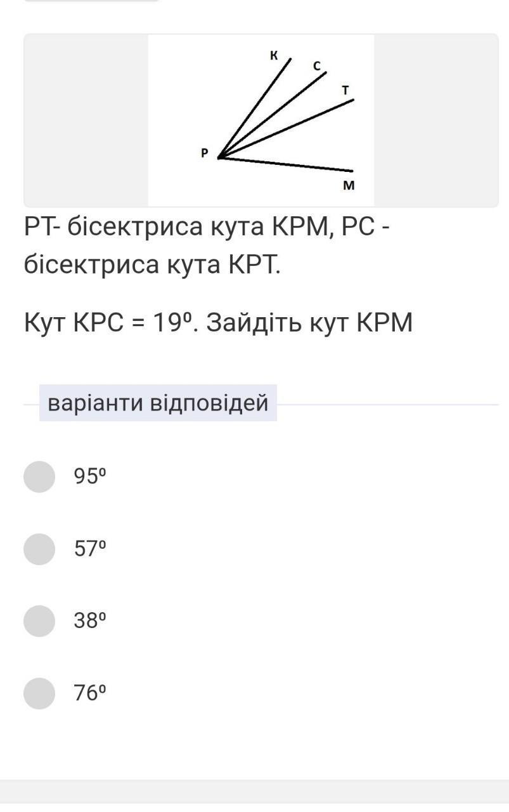Select the 95º answer radio button
This screenshot has height=812, width=509.
pyautogui.click(x=39, y=476)
